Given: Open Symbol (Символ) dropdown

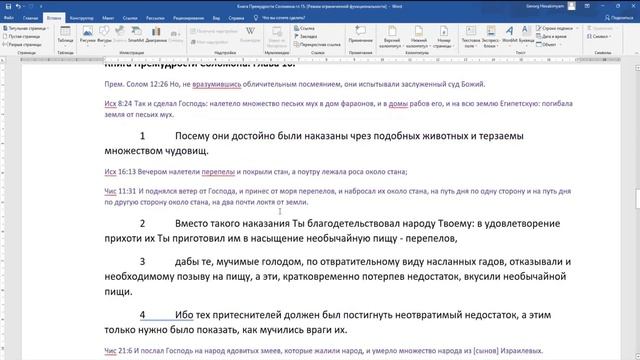Looking at the screenshot, I should [599, 36].
